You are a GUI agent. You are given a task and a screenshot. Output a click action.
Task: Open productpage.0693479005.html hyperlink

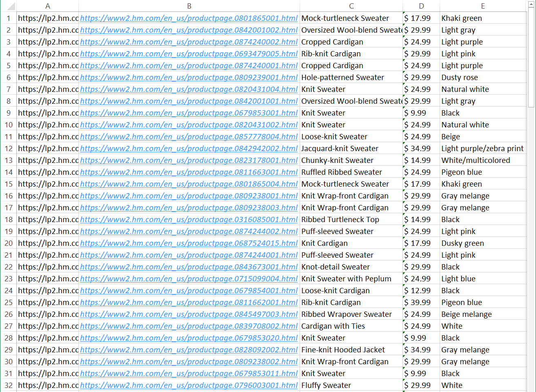click(189, 54)
